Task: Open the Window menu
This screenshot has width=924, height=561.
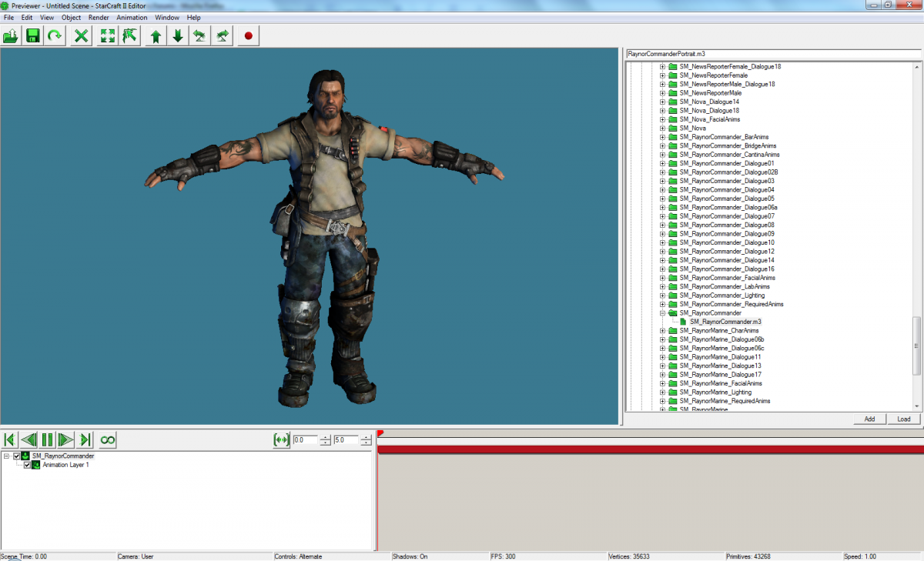Action: pyautogui.click(x=167, y=17)
